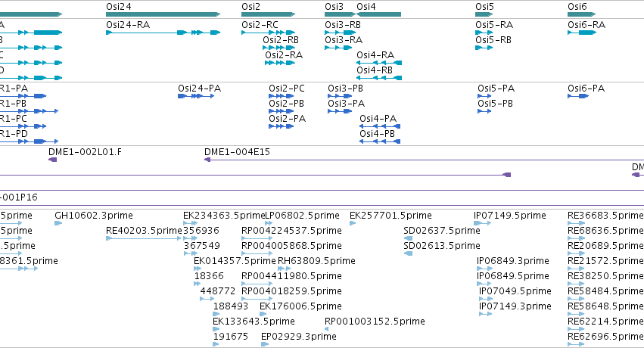Select the RE21572.5prime EST label
Viewport: 644px width, 348px height.
(605, 261)
